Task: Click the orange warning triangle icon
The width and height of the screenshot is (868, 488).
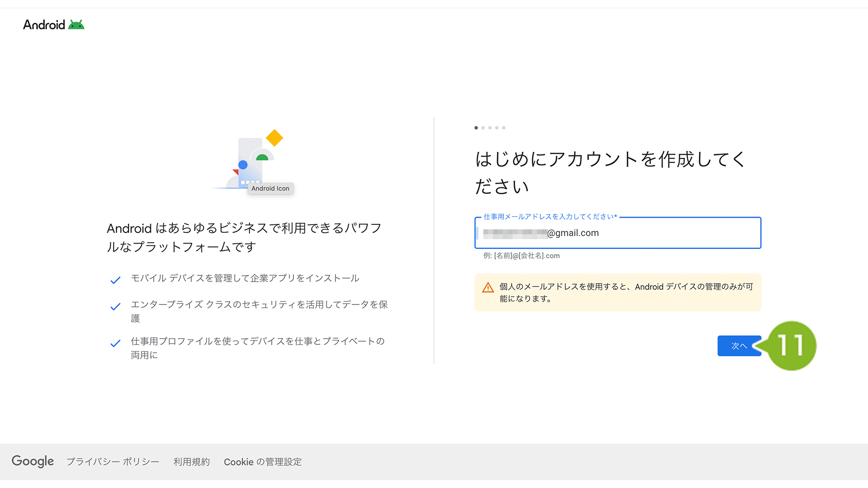Action: pos(488,287)
